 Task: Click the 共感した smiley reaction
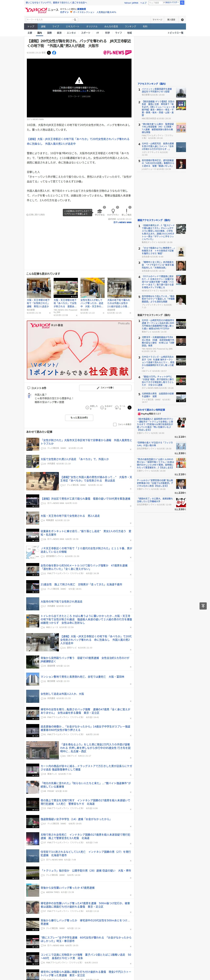(87, 408)
